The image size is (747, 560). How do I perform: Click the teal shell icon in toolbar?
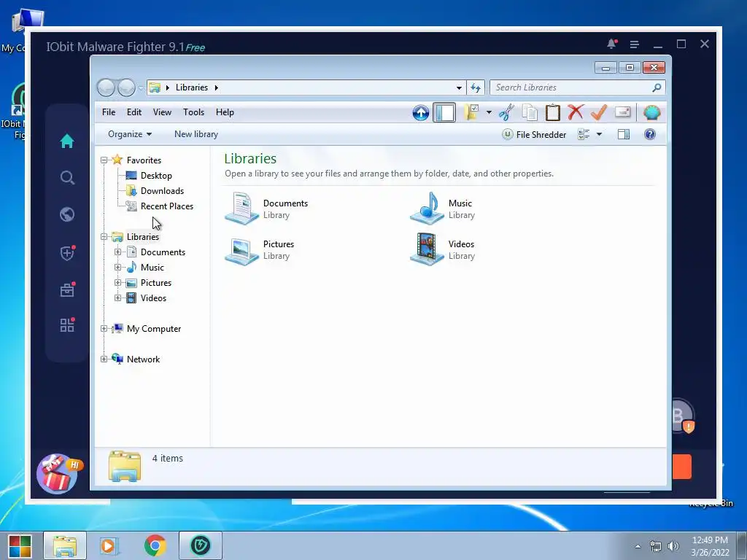coord(651,113)
